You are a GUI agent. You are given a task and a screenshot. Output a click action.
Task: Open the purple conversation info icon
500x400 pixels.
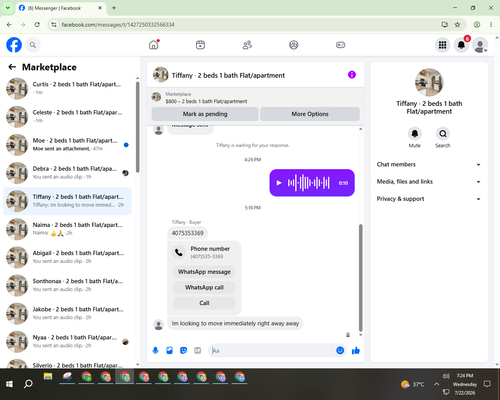(x=352, y=75)
